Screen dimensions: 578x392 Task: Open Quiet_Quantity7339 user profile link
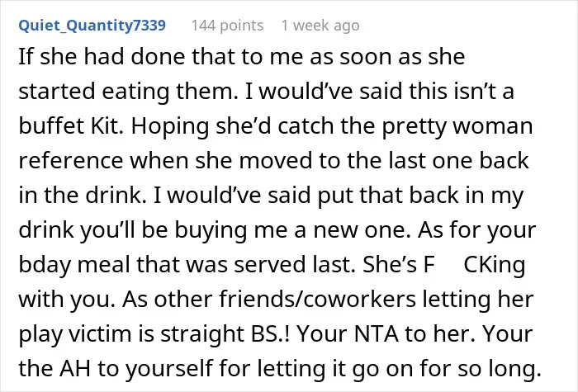point(92,26)
